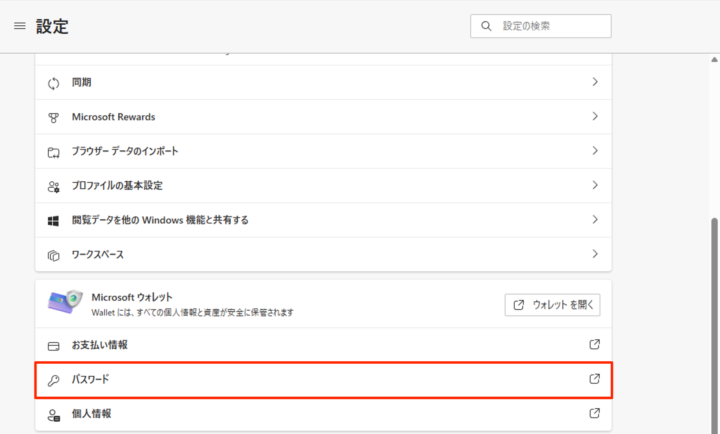Click the Wallet description text
Image resolution: width=720 pixels, height=434 pixels.
[x=192, y=313]
